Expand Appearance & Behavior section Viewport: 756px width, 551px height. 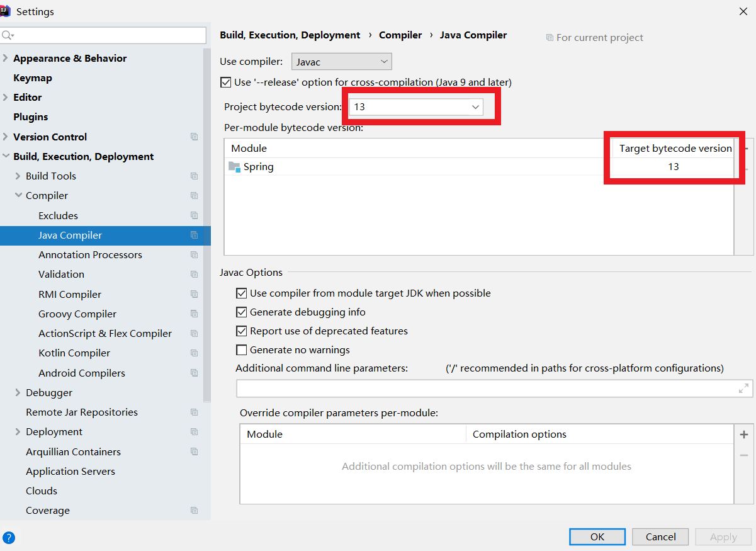6,58
